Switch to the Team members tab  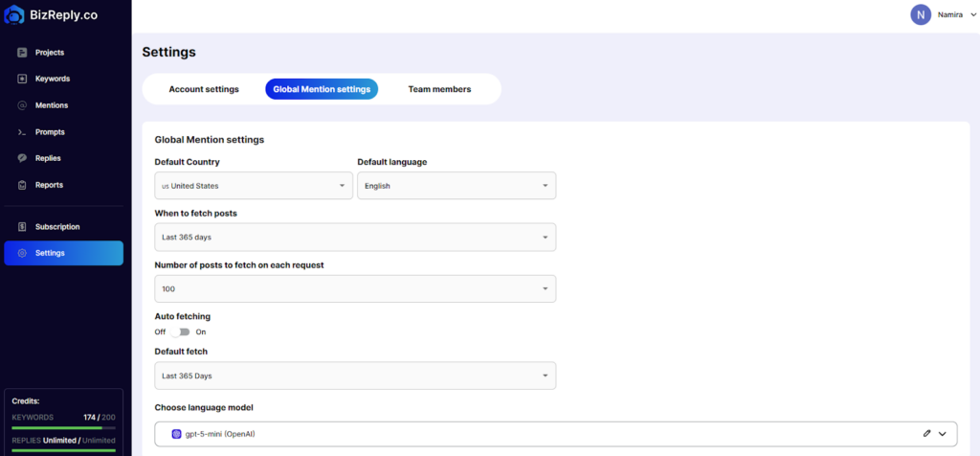click(x=439, y=89)
